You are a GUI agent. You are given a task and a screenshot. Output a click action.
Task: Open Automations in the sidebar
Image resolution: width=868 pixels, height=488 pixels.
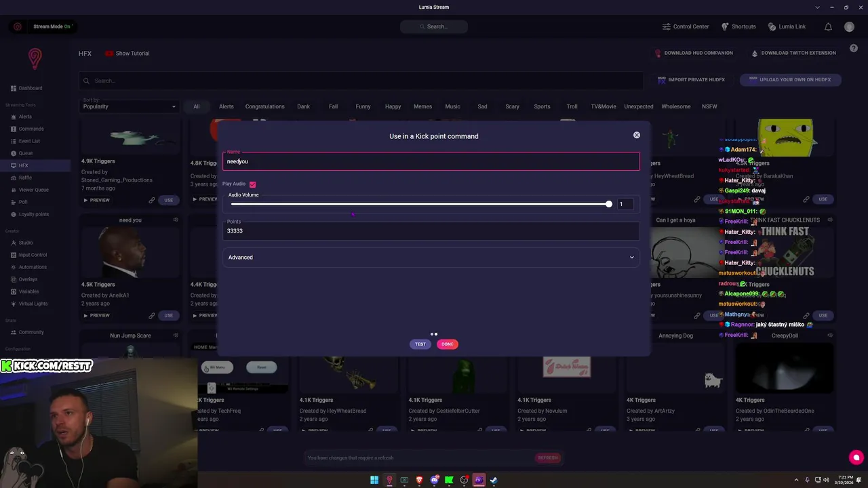[x=28, y=267]
